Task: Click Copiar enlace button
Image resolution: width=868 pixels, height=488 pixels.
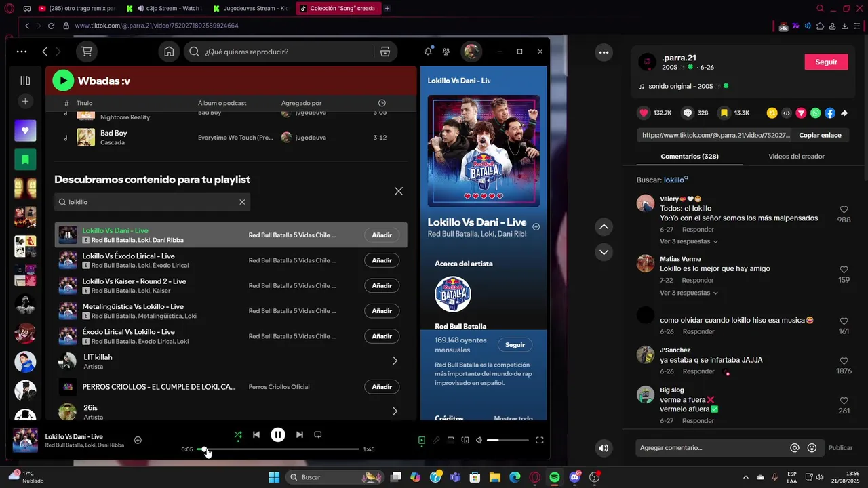Action: click(820, 135)
